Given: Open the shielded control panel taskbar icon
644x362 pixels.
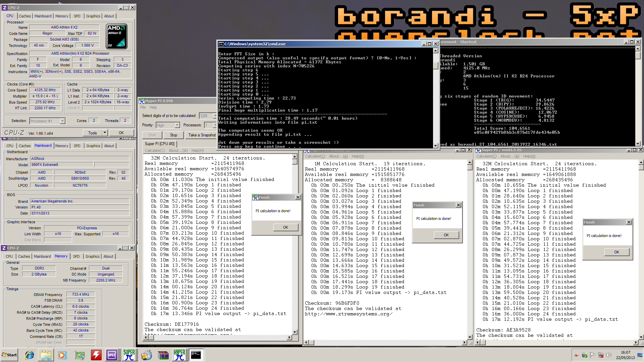Looking at the screenshot, I should 79,355.
